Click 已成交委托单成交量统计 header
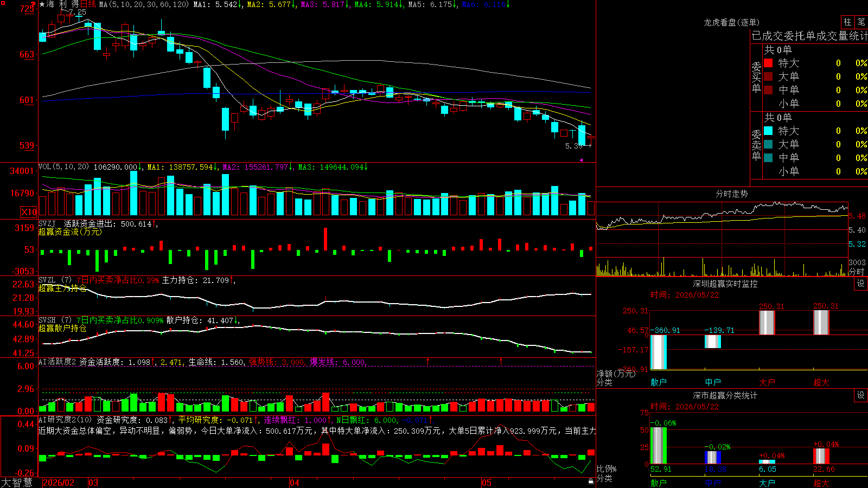This screenshot has height=488, width=868. click(x=809, y=36)
